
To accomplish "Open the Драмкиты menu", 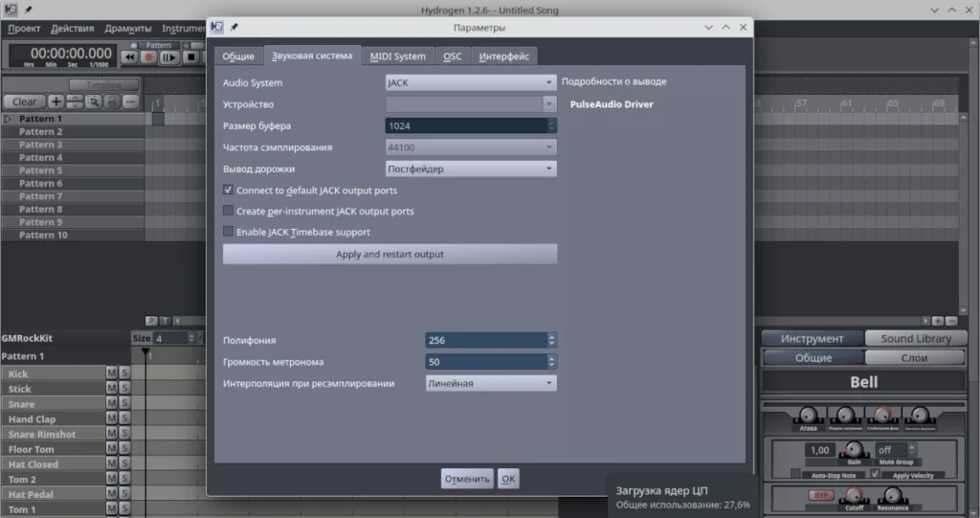I will tap(128, 28).
